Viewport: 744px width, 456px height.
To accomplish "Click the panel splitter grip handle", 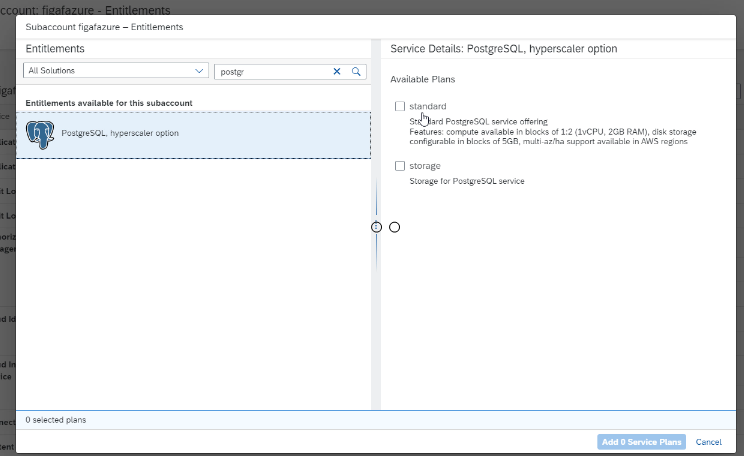I will point(376,227).
